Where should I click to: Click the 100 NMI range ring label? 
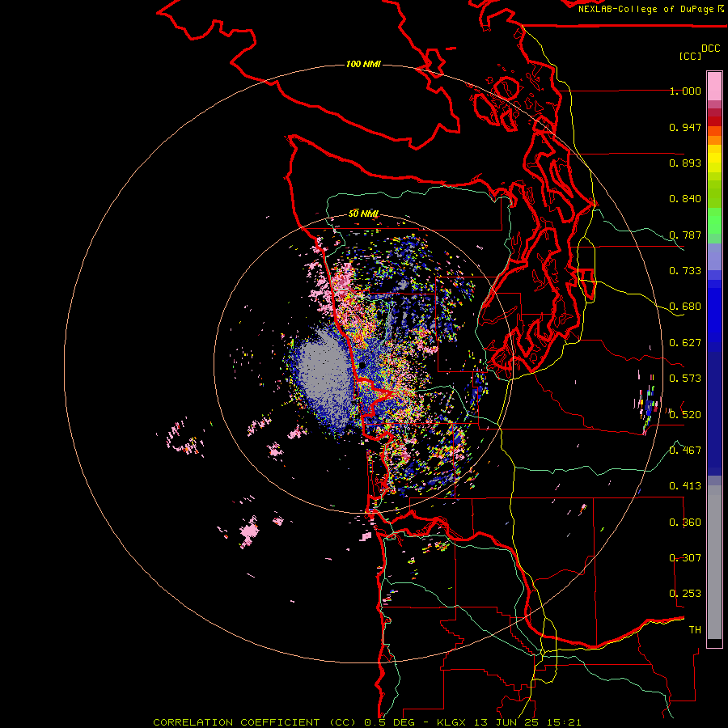click(363, 64)
